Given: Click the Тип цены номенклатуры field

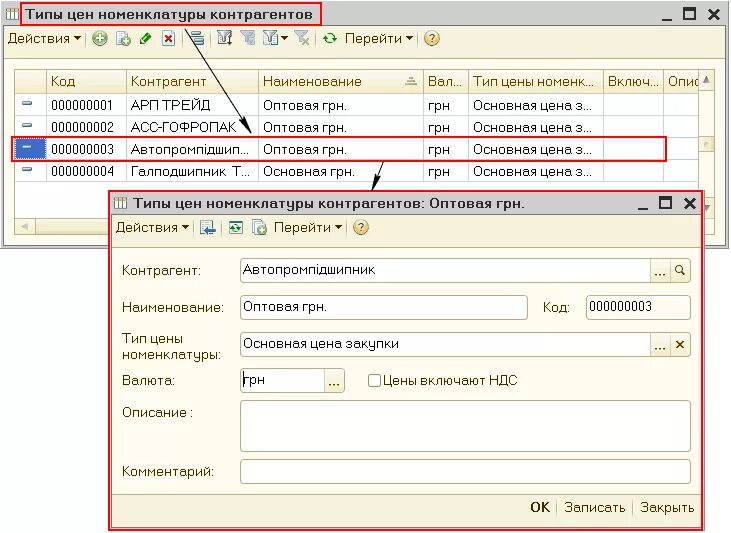Looking at the screenshot, I should [445, 345].
